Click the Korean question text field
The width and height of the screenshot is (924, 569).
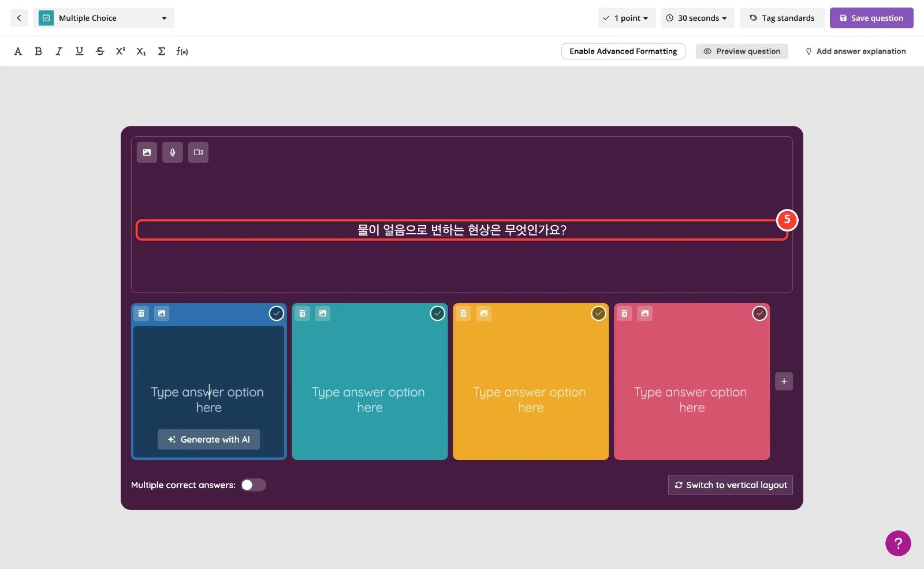pos(462,230)
